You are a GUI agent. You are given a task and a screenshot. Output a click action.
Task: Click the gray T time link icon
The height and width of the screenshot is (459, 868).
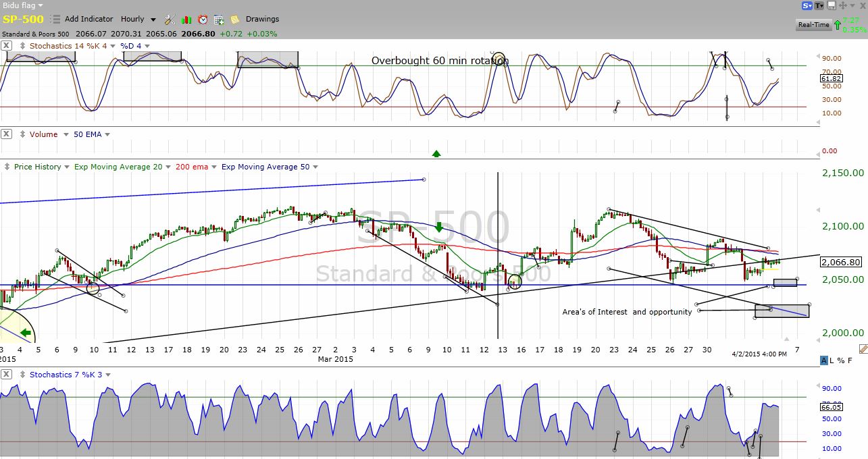(x=819, y=5)
